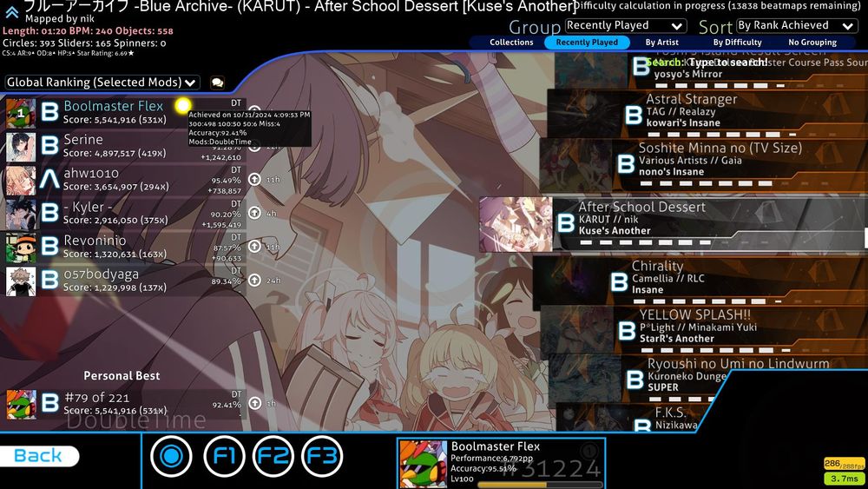
Task: Open beatmap options with the F3 button
Action: tap(322, 456)
